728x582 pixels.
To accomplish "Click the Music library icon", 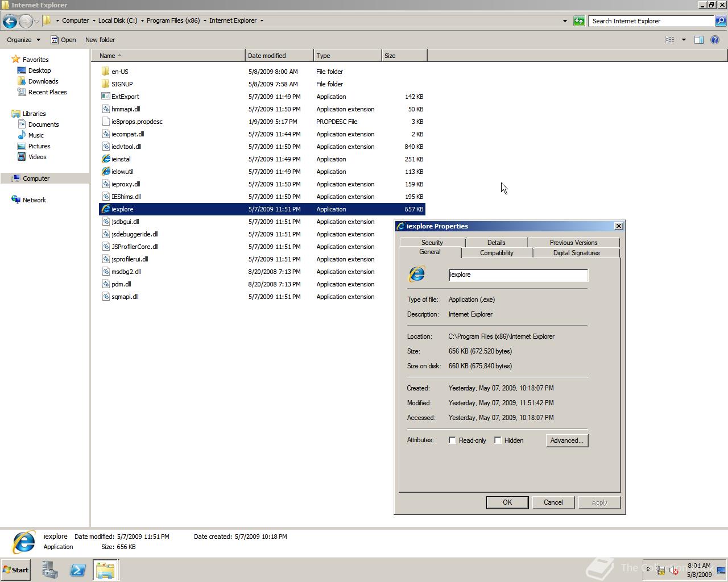I will [22, 135].
